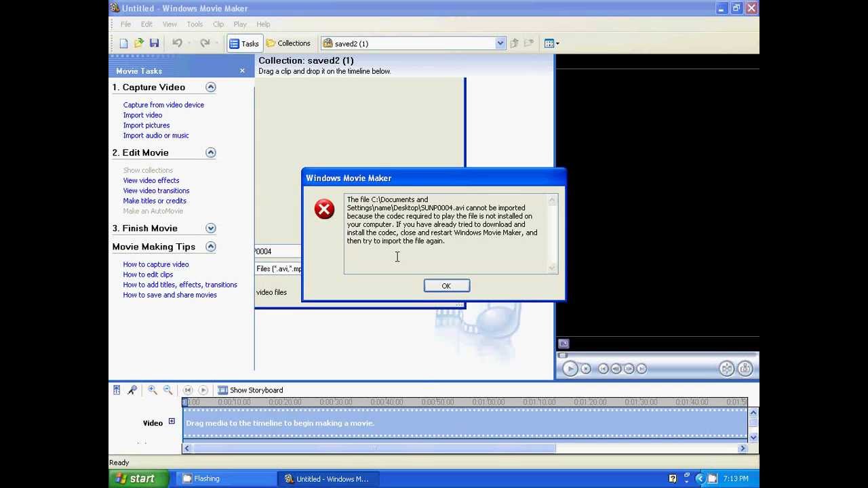This screenshot has width=868, height=488.
Task: Click Take Picture camera icon
Action: coord(745,369)
